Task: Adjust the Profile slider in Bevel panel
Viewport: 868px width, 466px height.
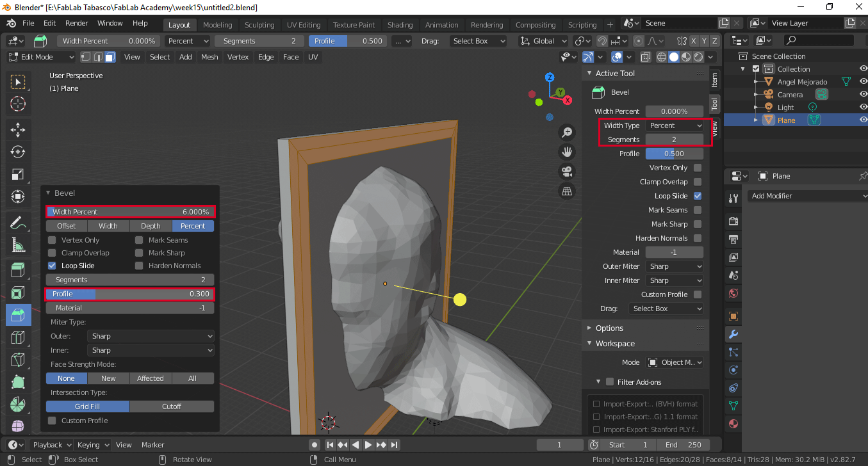Action: [130, 294]
